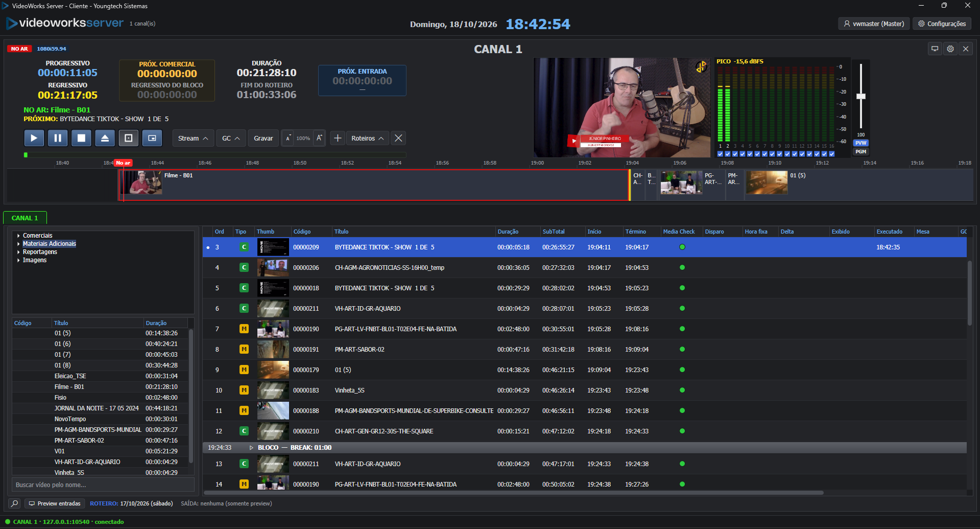This screenshot has height=529, width=980.
Task: Click the C type icon for row 3
Action: pos(244,247)
